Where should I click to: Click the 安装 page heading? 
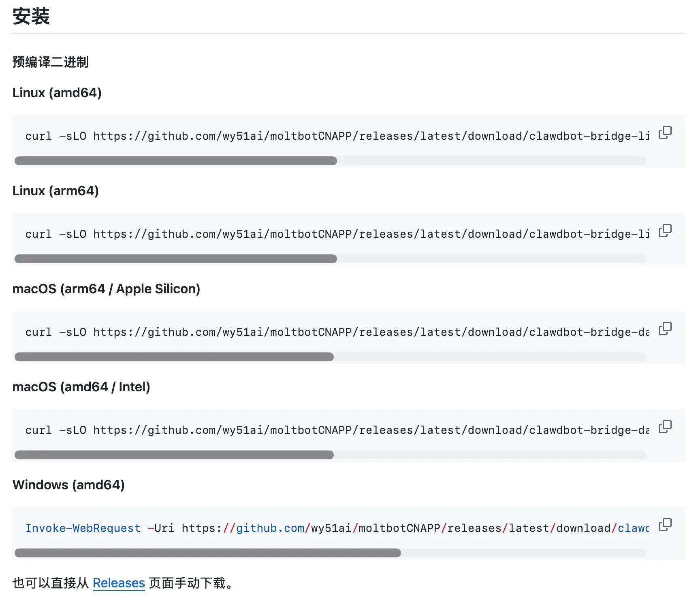click(x=32, y=17)
